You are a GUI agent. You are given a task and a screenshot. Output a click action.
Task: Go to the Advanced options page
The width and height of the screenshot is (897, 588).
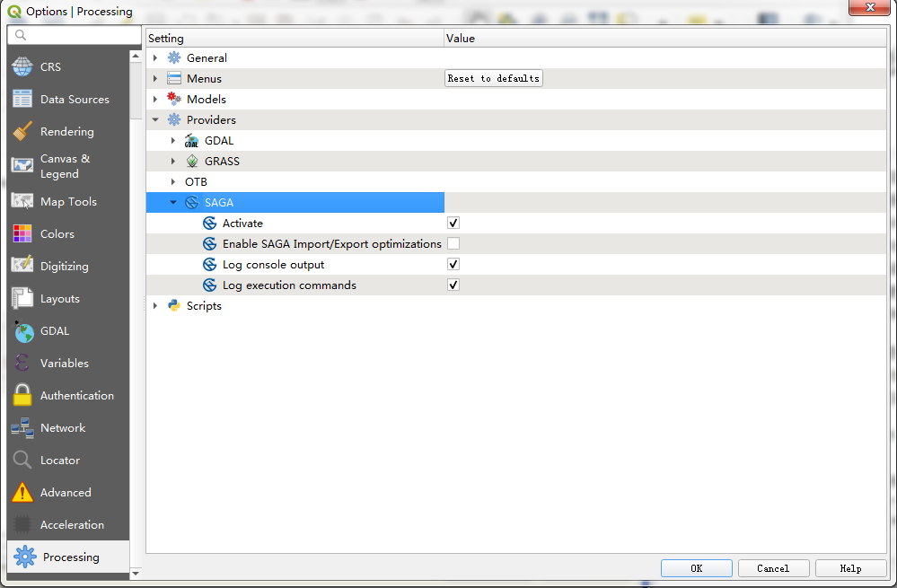click(x=68, y=492)
